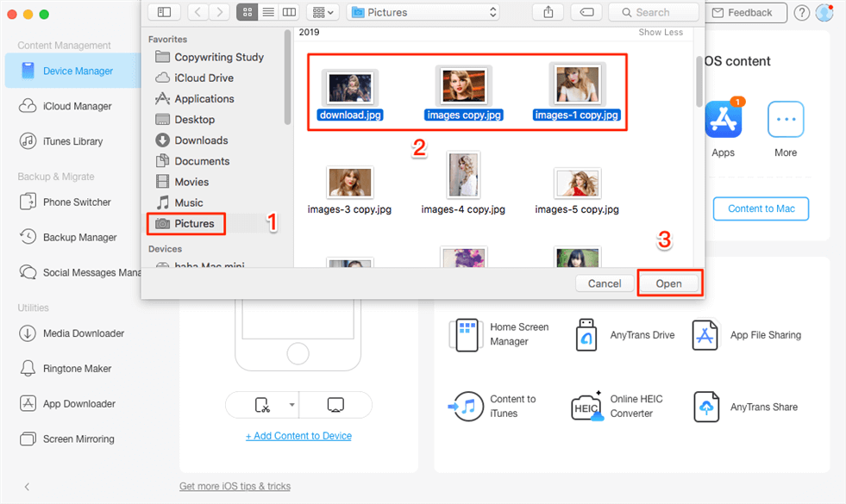Open the Online HEIC Converter
Screen dimensions: 846x504
tap(586, 407)
